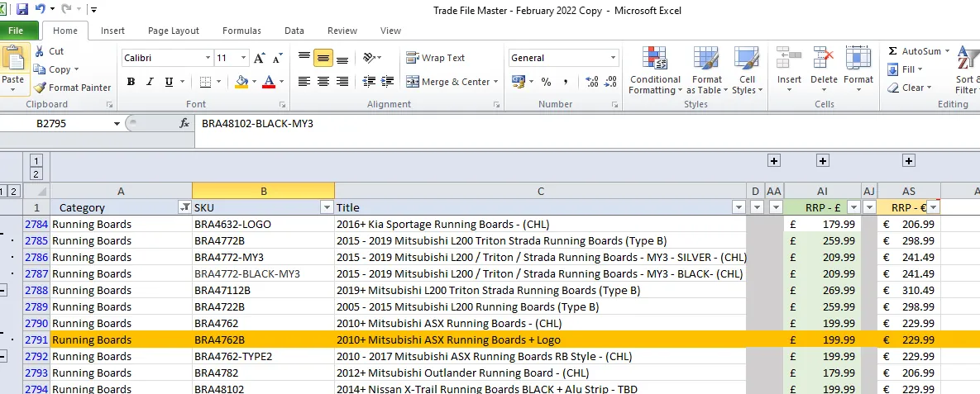Image resolution: width=980 pixels, height=394 pixels.
Task: Open the Category column filter dropdown
Action: point(185,207)
